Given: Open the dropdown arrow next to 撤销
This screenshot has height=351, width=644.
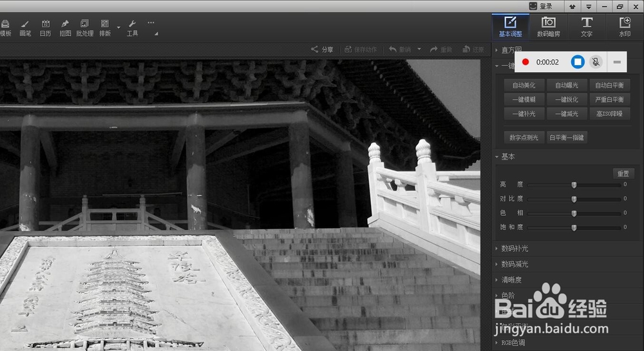Looking at the screenshot, I should (x=419, y=49).
